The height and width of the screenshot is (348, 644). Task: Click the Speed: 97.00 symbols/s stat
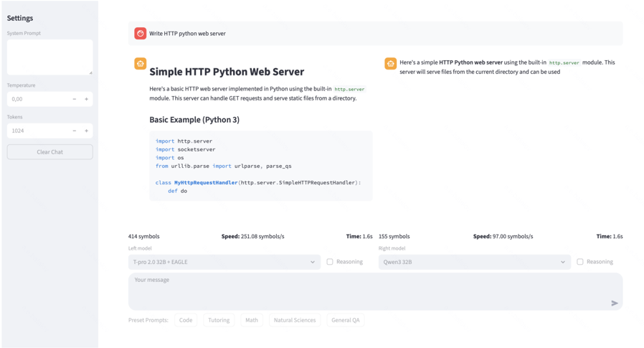pos(503,236)
